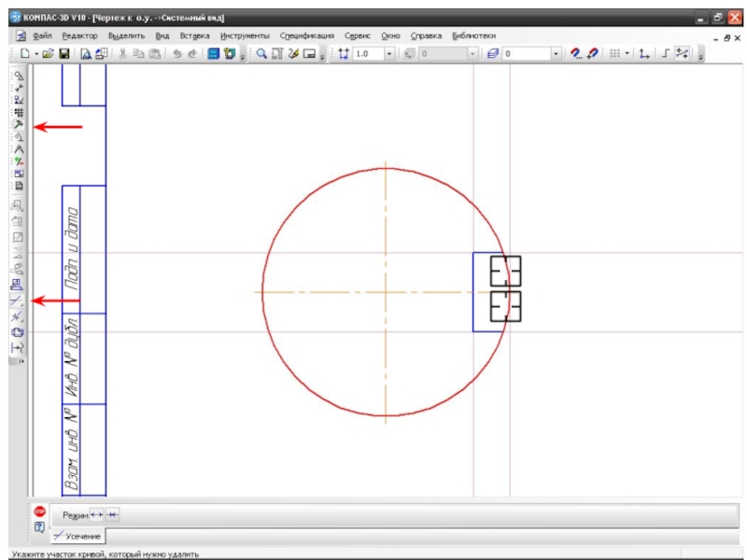
Task: Click the Zoom magnifier icon in toolbar
Action: pyautogui.click(x=262, y=55)
